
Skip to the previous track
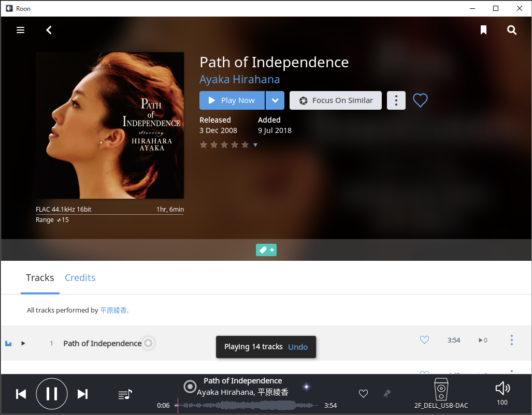pos(21,394)
